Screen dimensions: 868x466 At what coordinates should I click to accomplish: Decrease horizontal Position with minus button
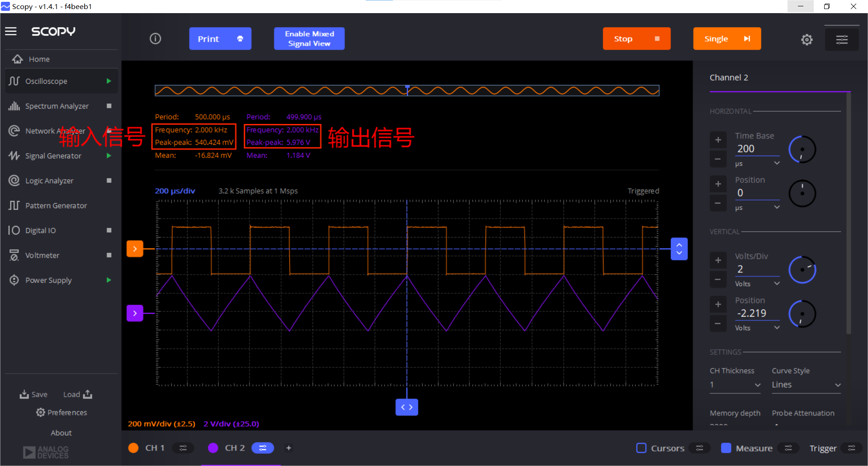point(718,203)
